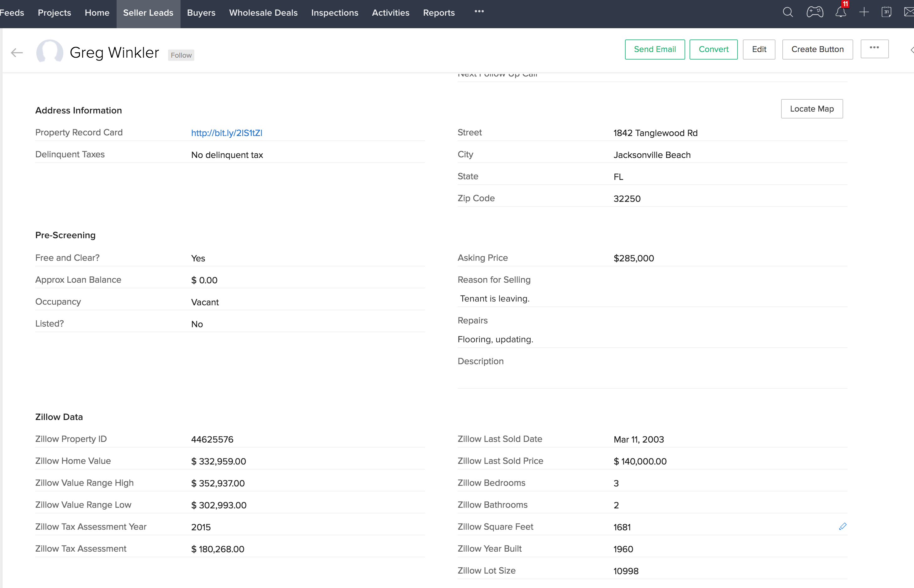Click Zillow Last Sold Date Mar 11, 2003

(x=638, y=439)
